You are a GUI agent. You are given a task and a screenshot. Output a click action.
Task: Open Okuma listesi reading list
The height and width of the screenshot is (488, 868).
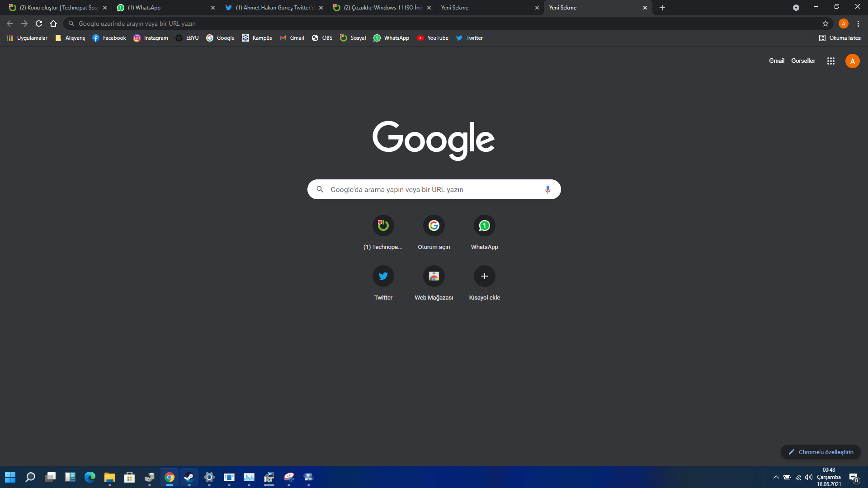840,38
